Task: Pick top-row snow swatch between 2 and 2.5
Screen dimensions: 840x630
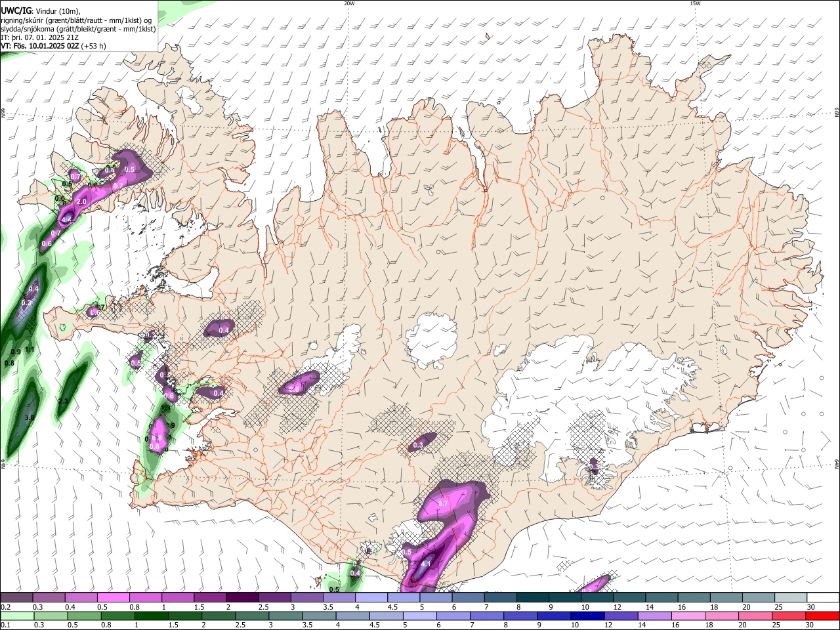Action: [x=242, y=597]
